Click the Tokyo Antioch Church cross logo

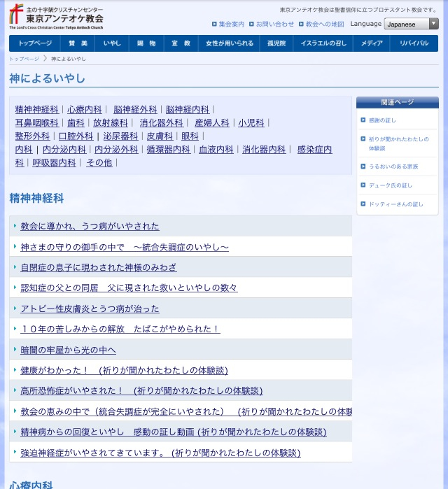click(x=16, y=15)
